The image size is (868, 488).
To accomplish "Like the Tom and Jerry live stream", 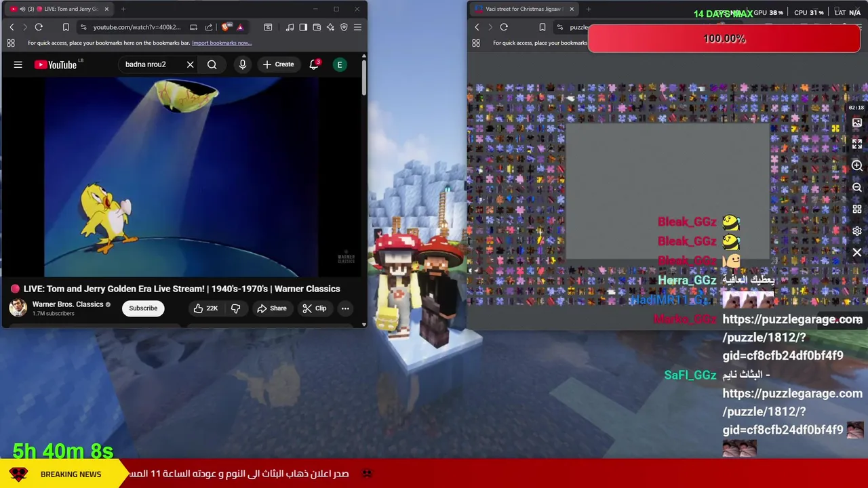I will coord(205,308).
